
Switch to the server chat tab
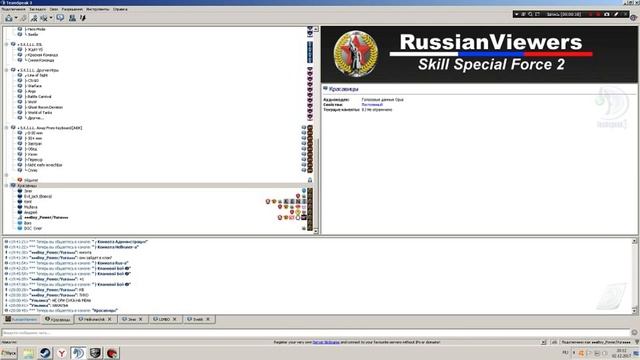click(x=22, y=319)
